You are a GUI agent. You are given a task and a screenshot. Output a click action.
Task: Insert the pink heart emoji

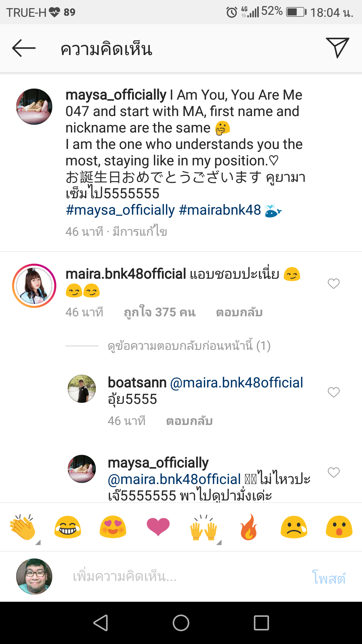pos(158,527)
